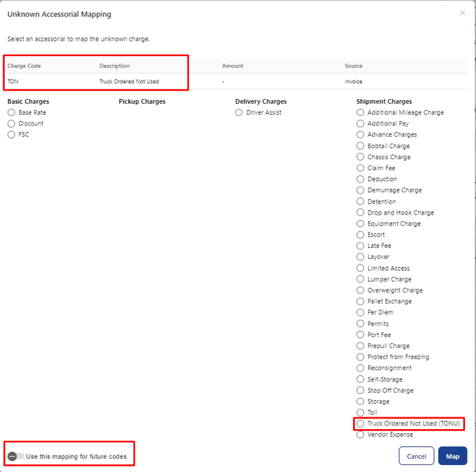Choose the Reconsignment shipment charge

click(x=360, y=368)
